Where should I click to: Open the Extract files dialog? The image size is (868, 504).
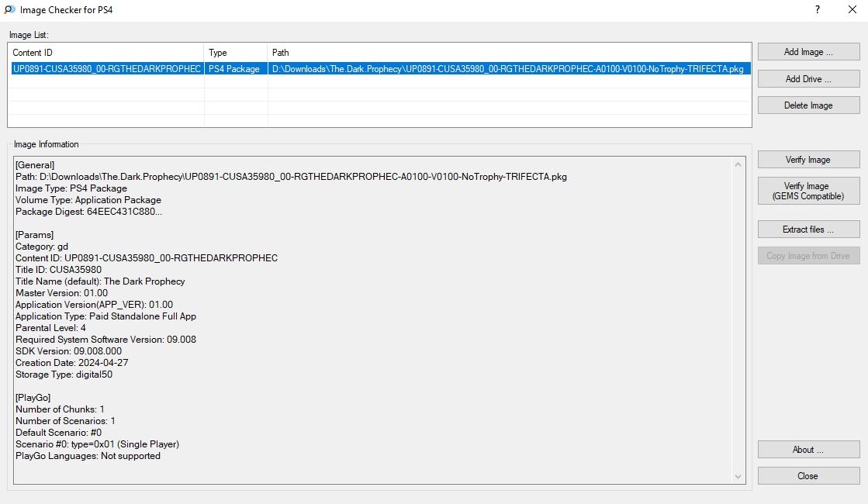click(x=808, y=229)
